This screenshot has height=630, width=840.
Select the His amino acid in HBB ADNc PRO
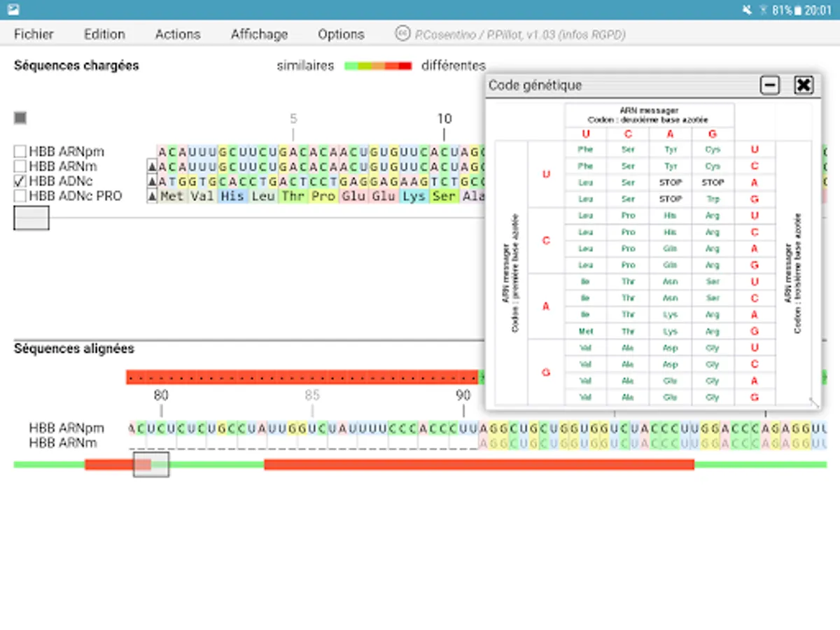[232, 196]
